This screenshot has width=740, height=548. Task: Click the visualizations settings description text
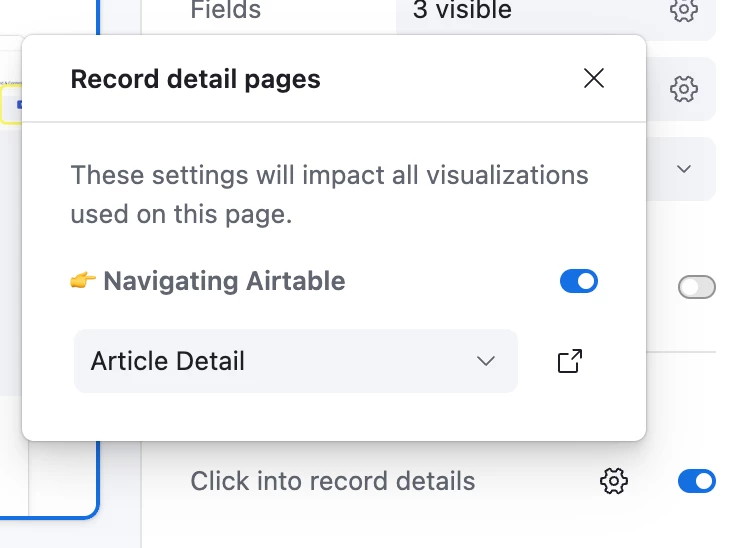click(x=329, y=194)
